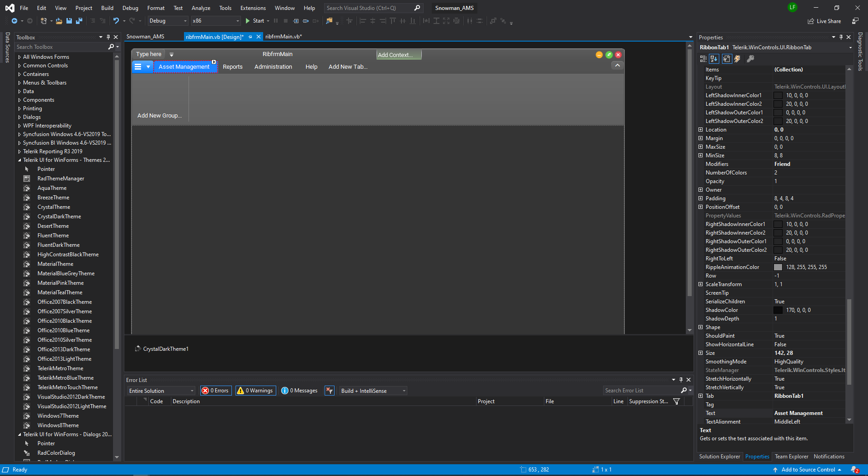Select the Reports ribbon tab

tap(232, 67)
